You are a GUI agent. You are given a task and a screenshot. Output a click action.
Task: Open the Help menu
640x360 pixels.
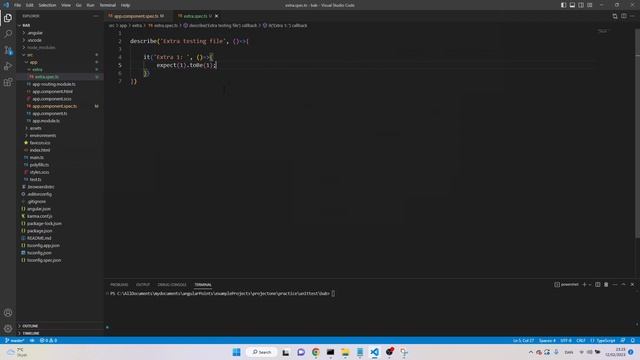coord(125,5)
